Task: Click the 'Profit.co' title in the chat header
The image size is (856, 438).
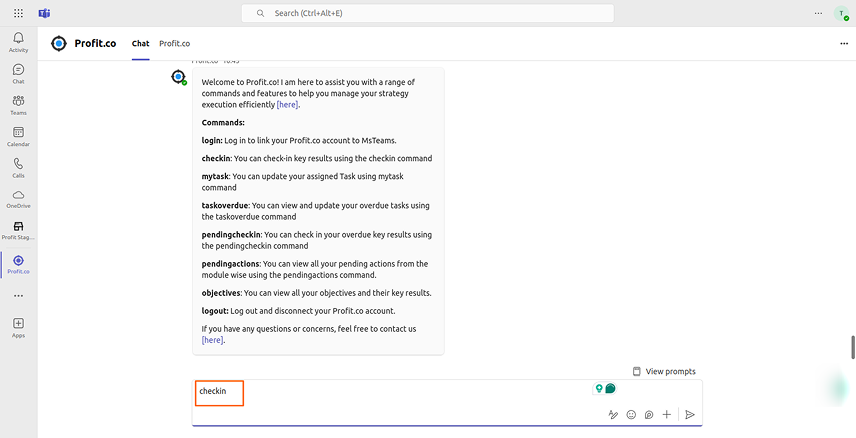Action: [95, 44]
